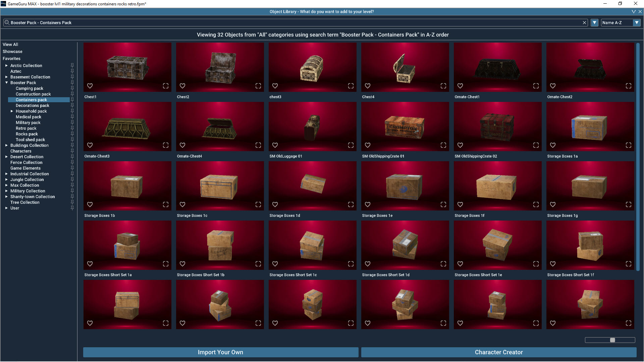The height and width of the screenshot is (362, 644).
Task: Expand the Military Collection entry
Action: click(x=6, y=191)
